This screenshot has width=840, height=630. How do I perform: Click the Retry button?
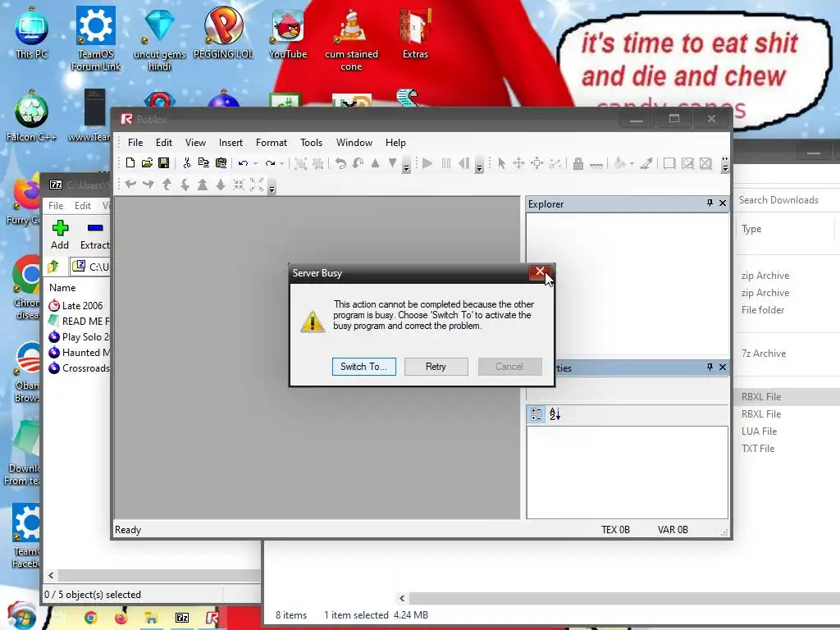tap(436, 367)
